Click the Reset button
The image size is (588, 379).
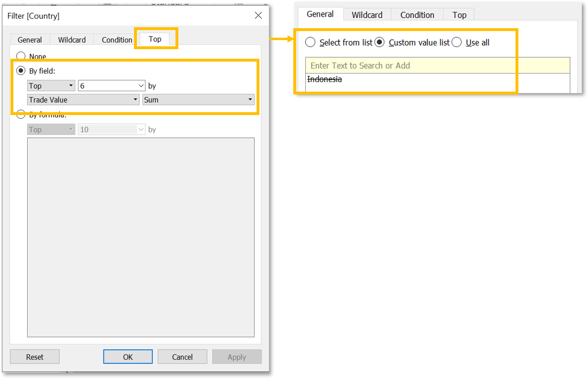pos(34,357)
